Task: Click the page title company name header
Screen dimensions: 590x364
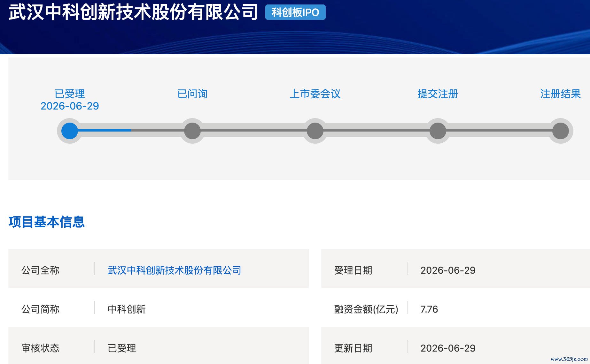Action: (133, 12)
